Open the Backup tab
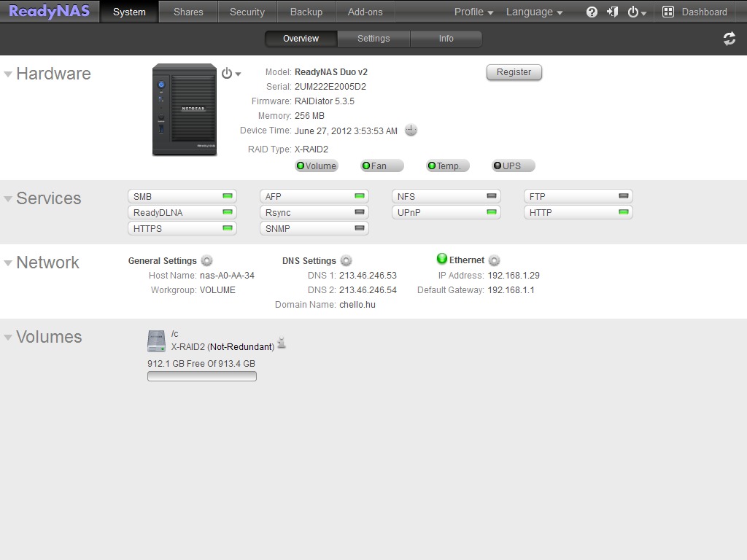 [306, 12]
